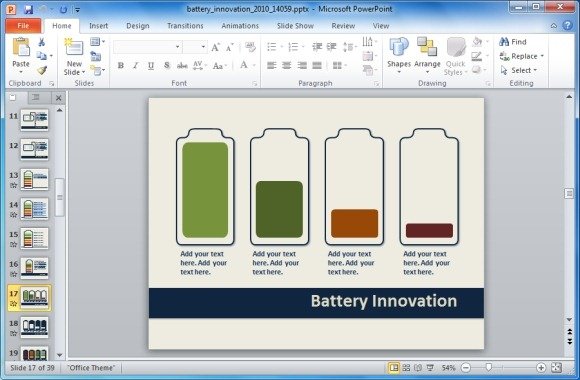This screenshot has width=580, height=380.
Task: Click the Battery Innovation title text
Action: point(384,301)
